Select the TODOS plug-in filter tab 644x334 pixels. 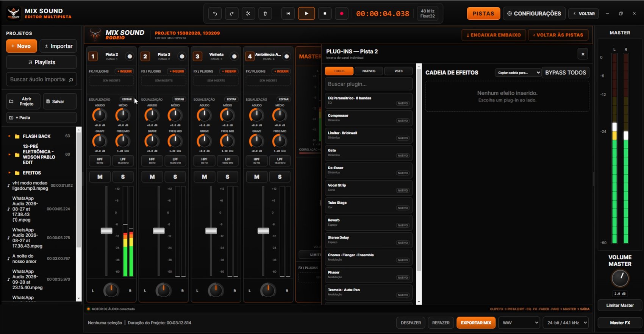coord(339,71)
